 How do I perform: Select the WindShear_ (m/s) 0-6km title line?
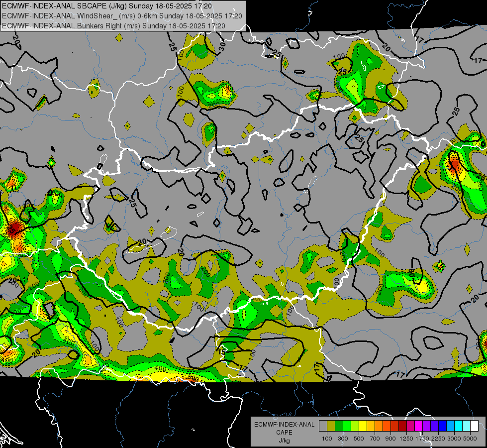122,16
